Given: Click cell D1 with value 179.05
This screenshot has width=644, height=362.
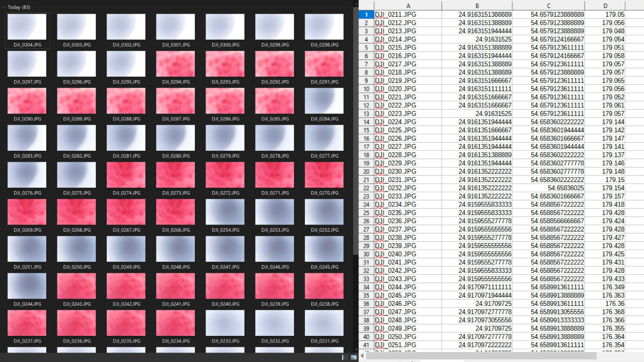Looking at the screenshot, I should click(605, 14).
